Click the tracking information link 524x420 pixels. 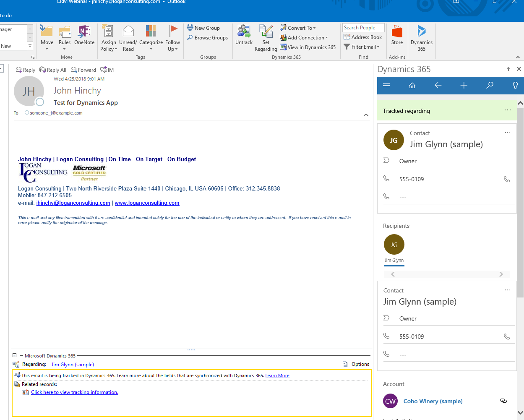click(x=75, y=392)
